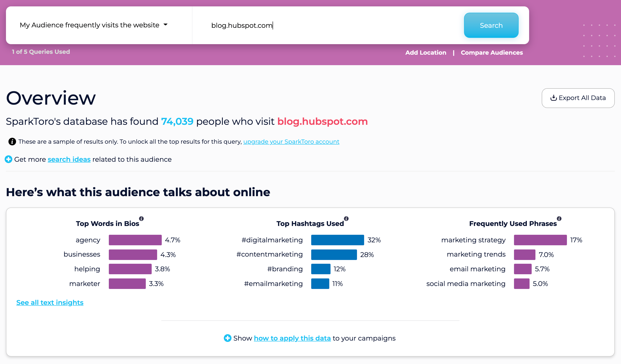The height and width of the screenshot is (364, 621).
Task: Click the #emailmarketing hashtag bar
Action: (x=320, y=284)
